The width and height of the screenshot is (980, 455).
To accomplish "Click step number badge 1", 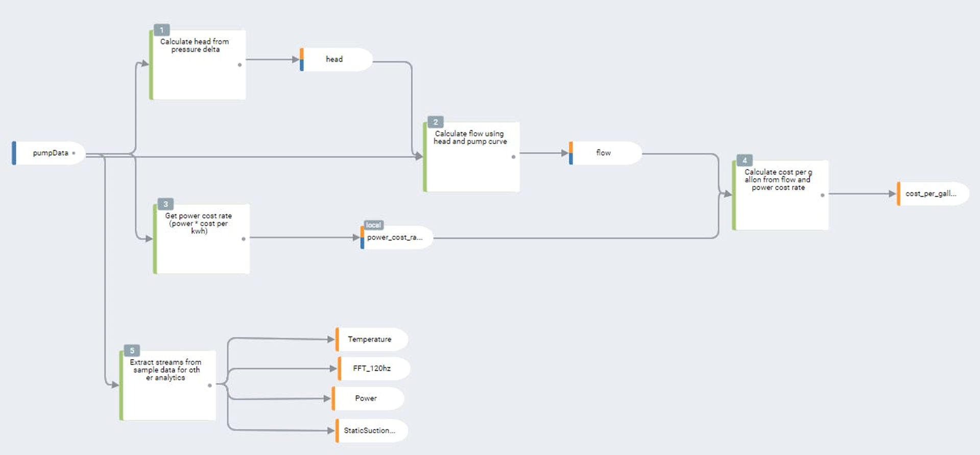I will 162,30.
